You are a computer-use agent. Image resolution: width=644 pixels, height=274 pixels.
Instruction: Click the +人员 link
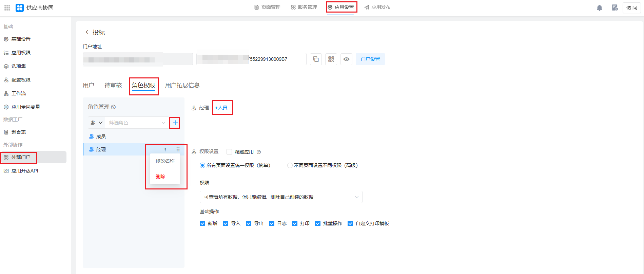click(x=221, y=108)
